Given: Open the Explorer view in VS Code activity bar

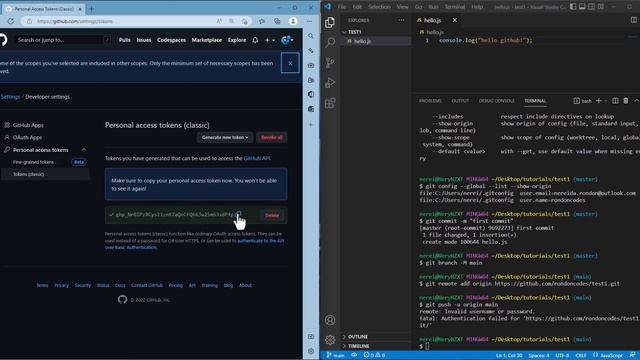Looking at the screenshot, I should point(330,22).
